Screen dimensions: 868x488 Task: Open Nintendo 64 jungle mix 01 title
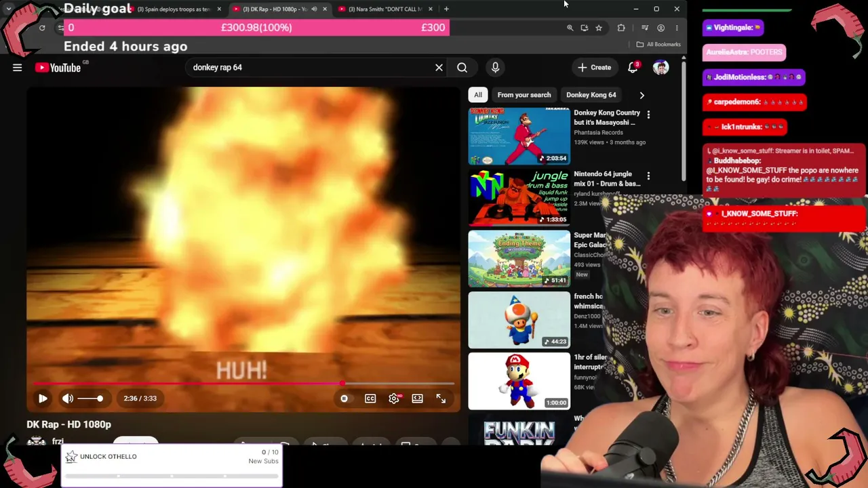[607, 179]
